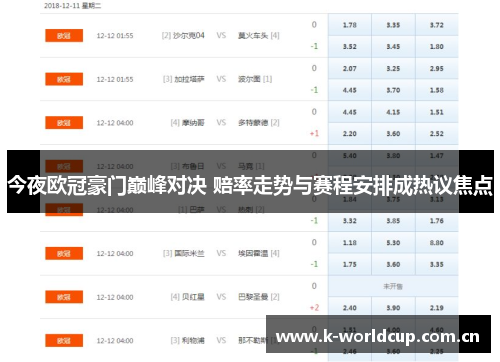
Task: Click the 未开售 cell in 贝红星 match
Action: point(393,286)
